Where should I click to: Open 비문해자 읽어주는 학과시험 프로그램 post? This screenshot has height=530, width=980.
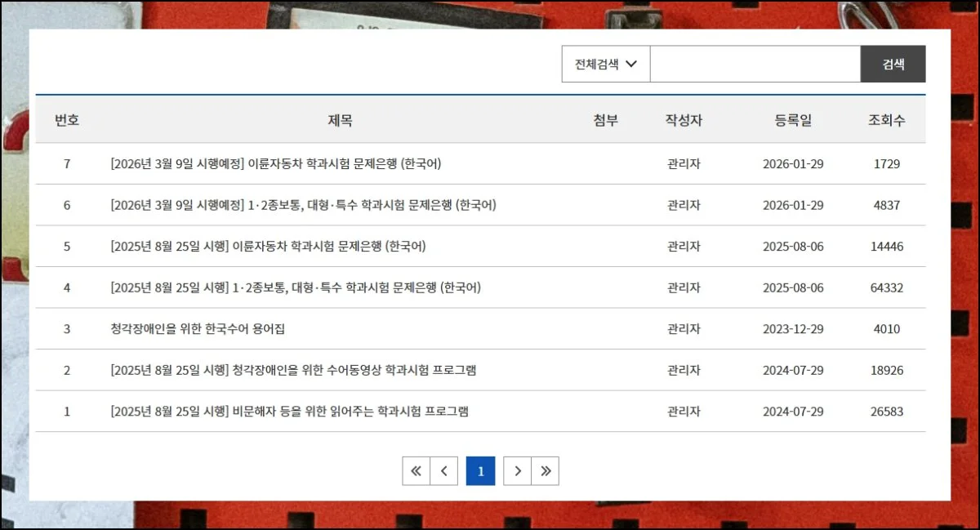pos(289,412)
